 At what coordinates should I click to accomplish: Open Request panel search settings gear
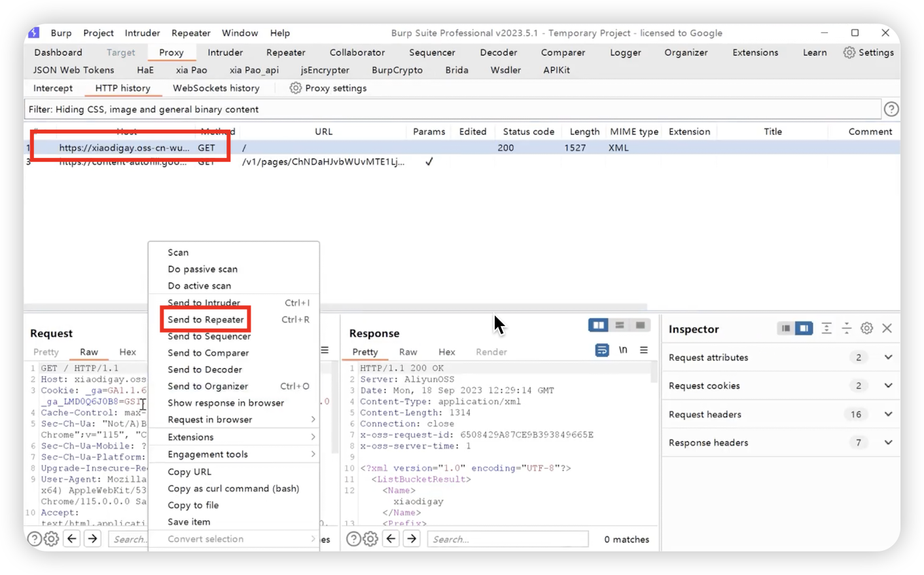pos(51,539)
